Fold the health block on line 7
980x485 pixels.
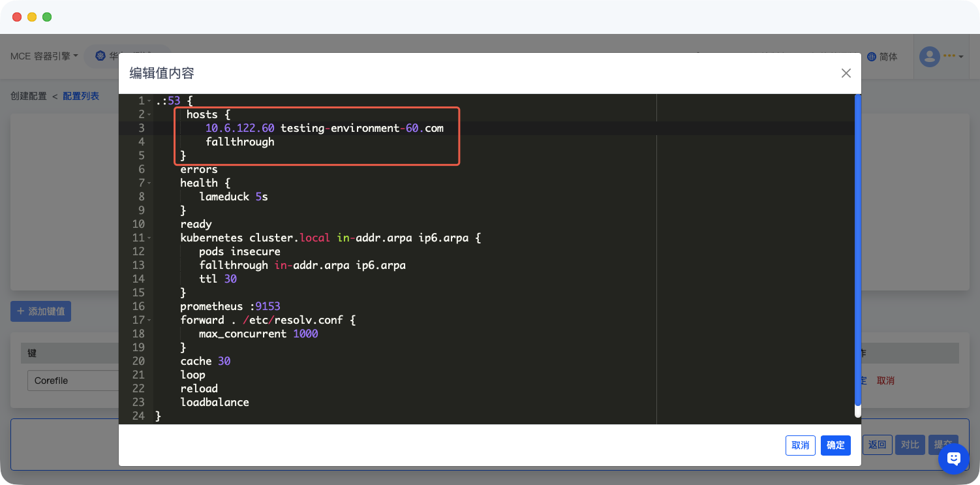[149, 183]
